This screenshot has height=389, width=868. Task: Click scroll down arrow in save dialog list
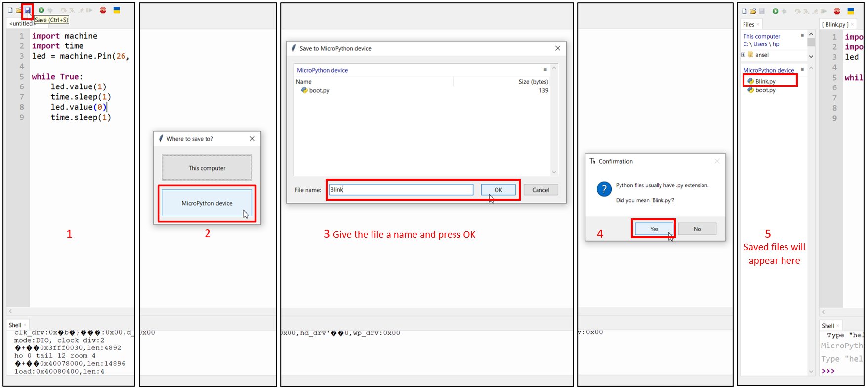tap(554, 172)
